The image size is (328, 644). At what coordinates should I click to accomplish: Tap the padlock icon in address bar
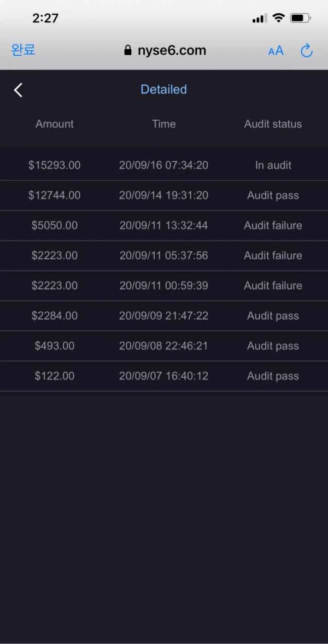click(128, 51)
